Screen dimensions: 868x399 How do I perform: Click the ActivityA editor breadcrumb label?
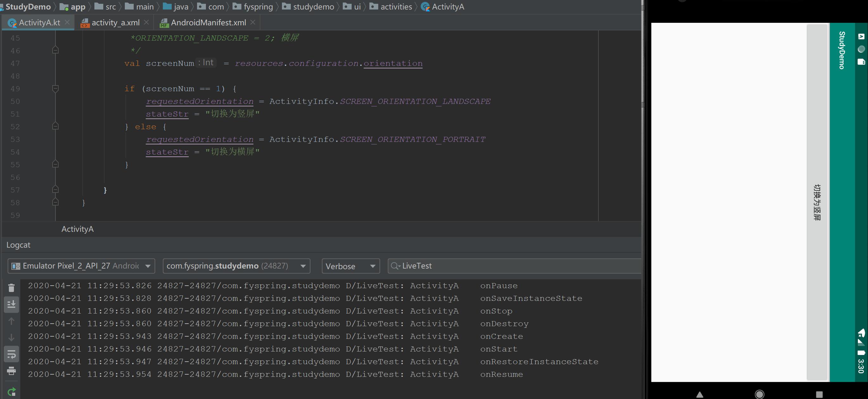coord(78,229)
